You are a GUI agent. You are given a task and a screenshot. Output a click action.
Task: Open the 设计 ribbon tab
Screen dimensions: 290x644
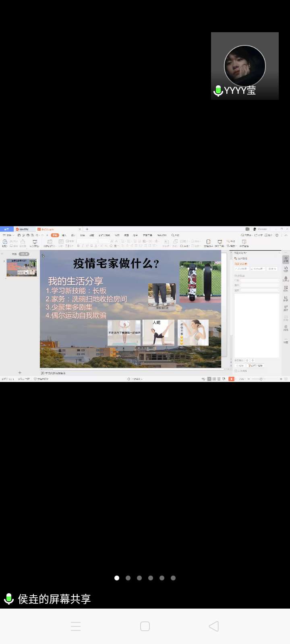pyautogui.click(x=73, y=235)
